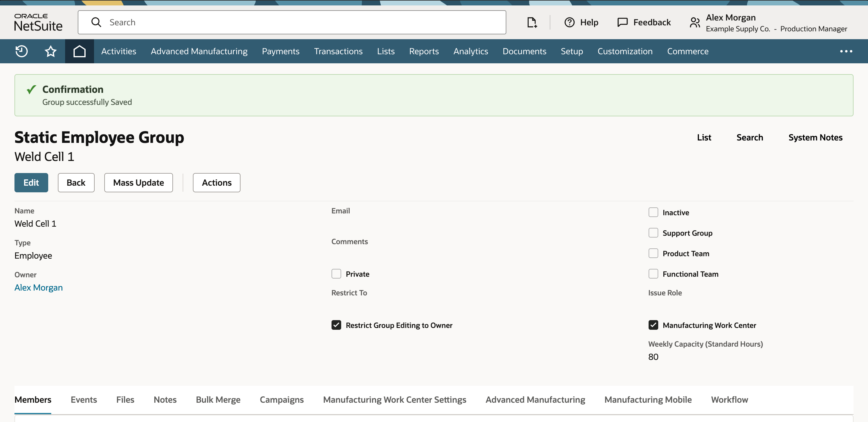
Task: Click the Create New document icon
Action: (x=532, y=22)
